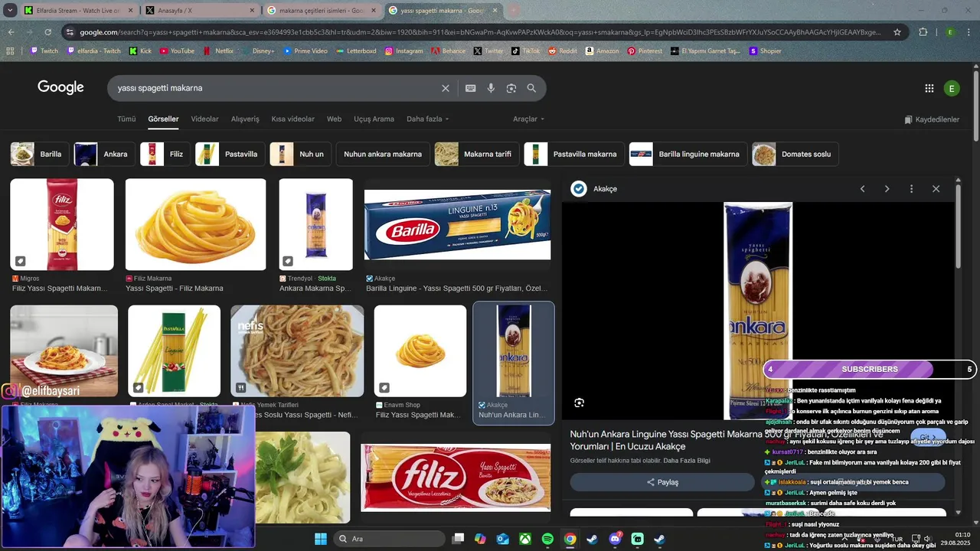Switch to the Tümü results tab

point(126,119)
